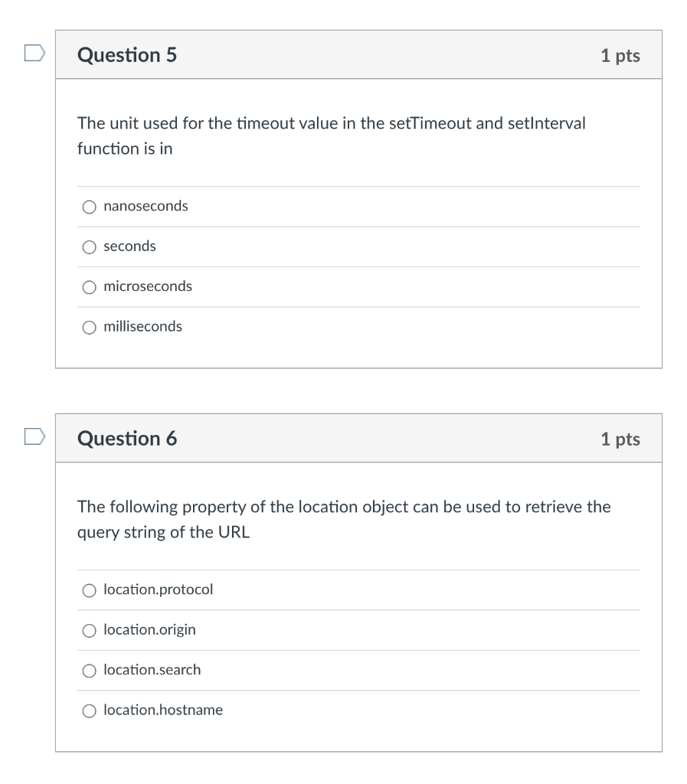Pick the location.hostname radio button
Image resolution: width=687 pixels, height=784 pixels.
pos(89,710)
